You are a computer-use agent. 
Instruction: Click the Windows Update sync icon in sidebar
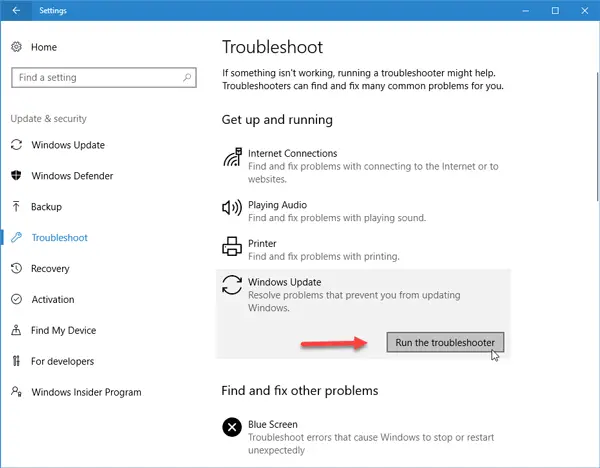pyautogui.click(x=16, y=145)
